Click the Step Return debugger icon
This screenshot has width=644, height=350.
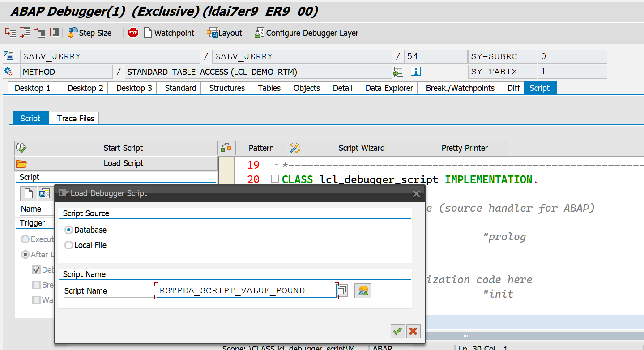[39, 33]
